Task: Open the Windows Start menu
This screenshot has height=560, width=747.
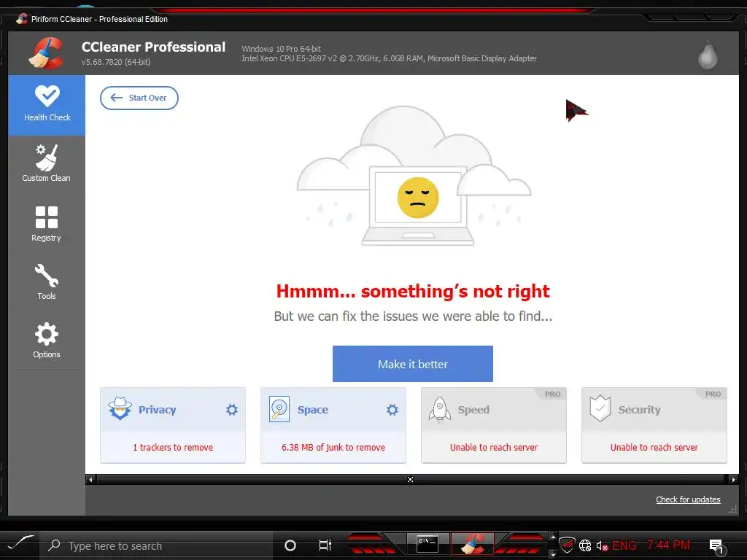Action: click(x=20, y=544)
